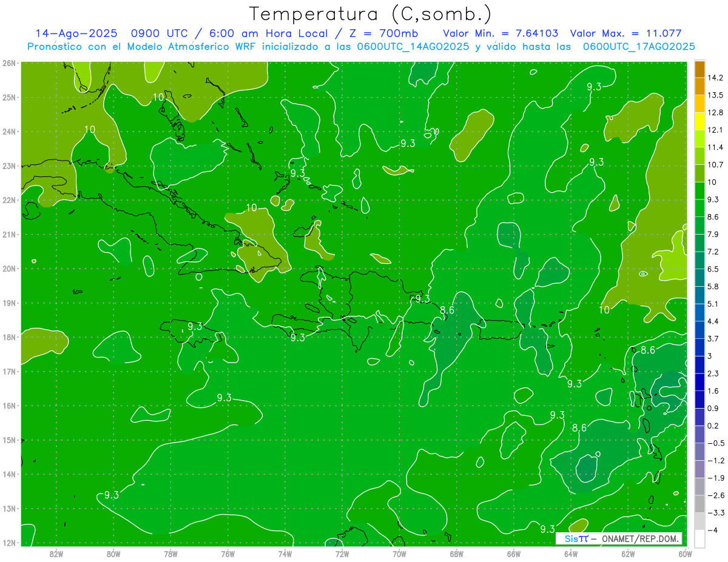Click the legend value "1.6"
The image size is (728, 562).
point(713,391)
